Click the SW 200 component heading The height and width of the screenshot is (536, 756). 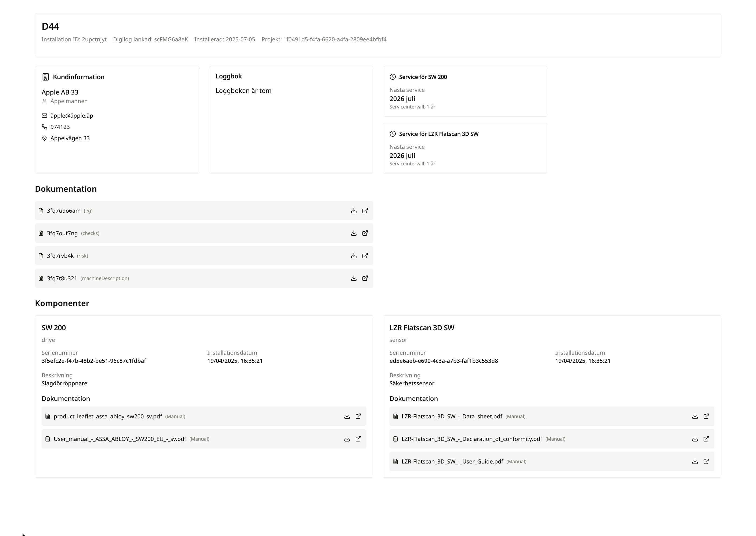click(x=53, y=328)
